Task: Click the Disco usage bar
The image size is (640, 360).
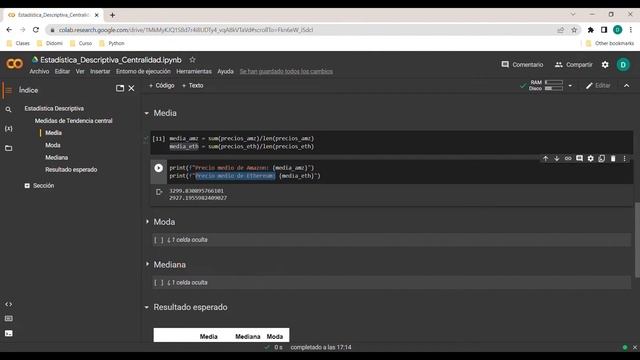Action: 554,88
